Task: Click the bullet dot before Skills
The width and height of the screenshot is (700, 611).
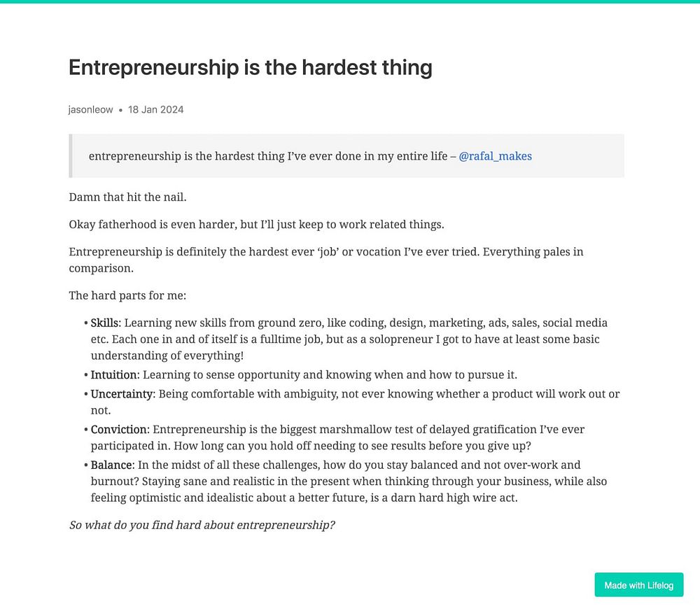Action: coord(85,323)
